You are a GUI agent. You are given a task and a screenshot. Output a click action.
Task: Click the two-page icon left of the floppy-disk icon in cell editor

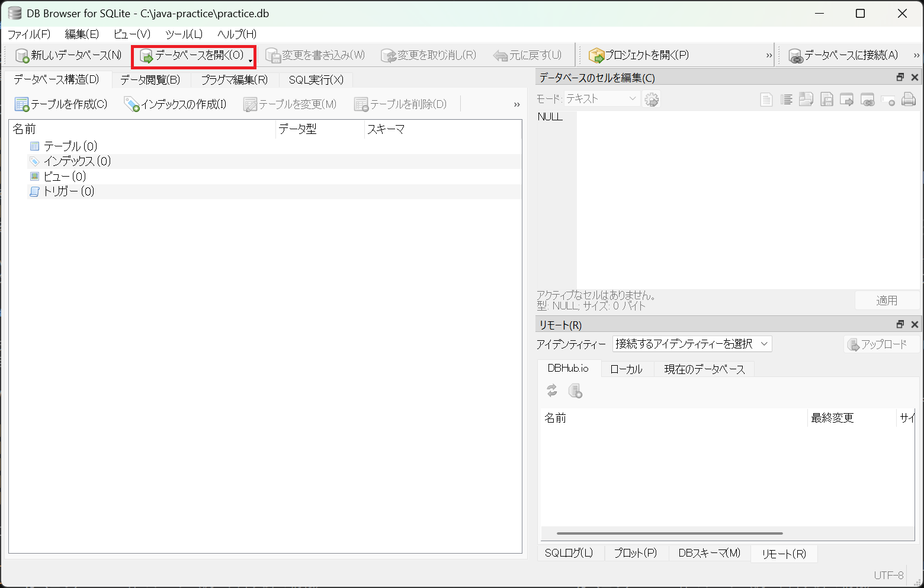point(806,100)
